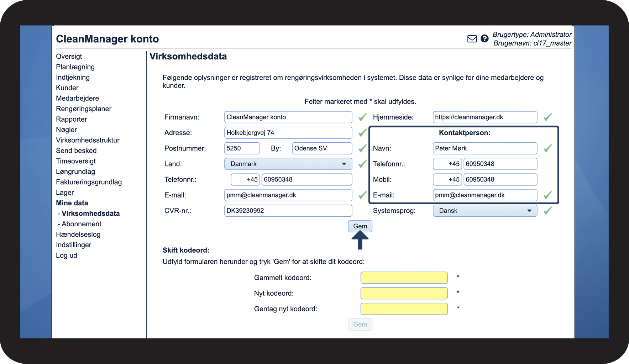The height and width of the screenshot is (364, 629).
Task: Click the checkmark next to contact E-mail
Action: (x=547, y=195)
